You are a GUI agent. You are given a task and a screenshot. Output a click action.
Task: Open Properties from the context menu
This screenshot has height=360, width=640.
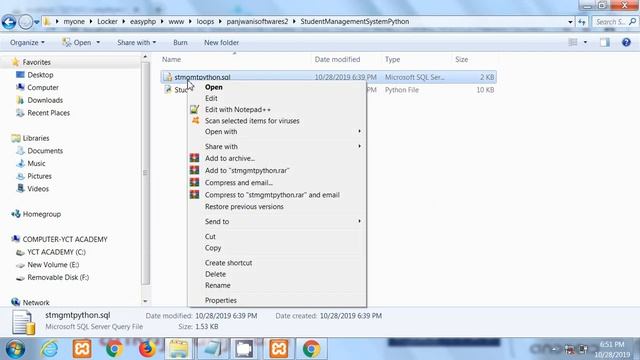click(x=277, y=300)
